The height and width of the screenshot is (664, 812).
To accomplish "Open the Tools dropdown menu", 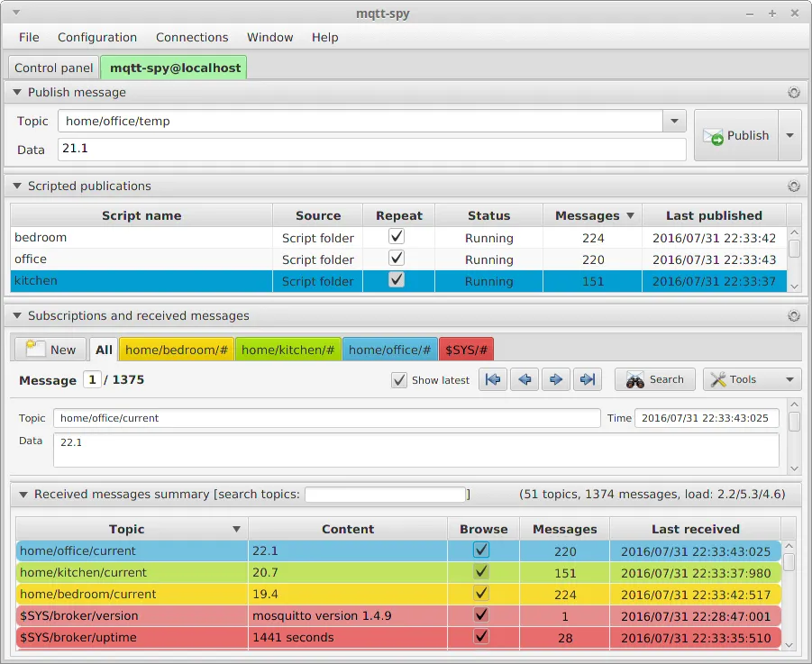I will tap(752, 379).
